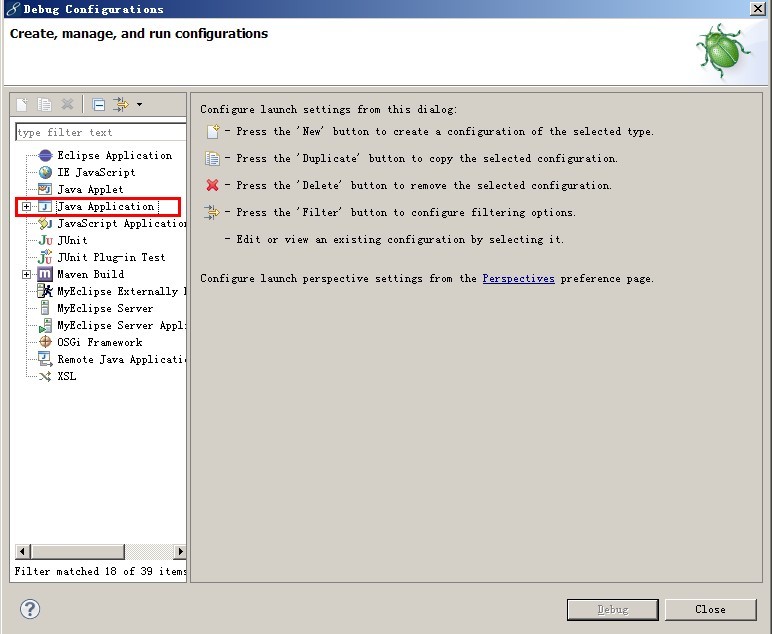Click the Debug button
The height and width of the screenshot is (634, 772).
pos(612,609)
